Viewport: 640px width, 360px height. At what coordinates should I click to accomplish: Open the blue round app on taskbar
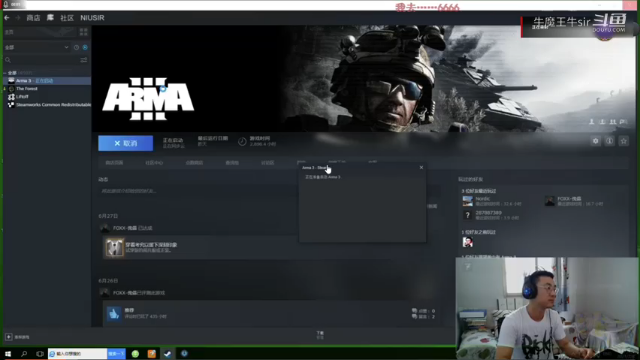click(x=184, y=353)
